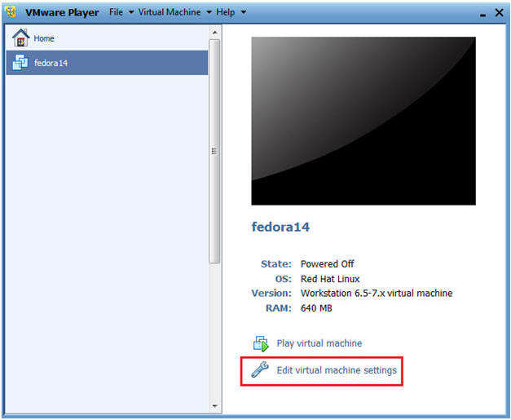Expand the Virtual Machine dropdown arrow
511x420 pixels.
click(209, 12)
